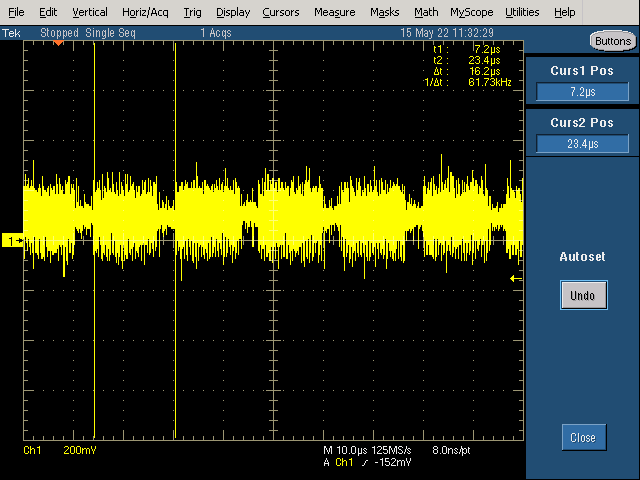
Task: Click the 125MS/s sample rate readout
Action: pyautogui.click(x=391, y=450)
